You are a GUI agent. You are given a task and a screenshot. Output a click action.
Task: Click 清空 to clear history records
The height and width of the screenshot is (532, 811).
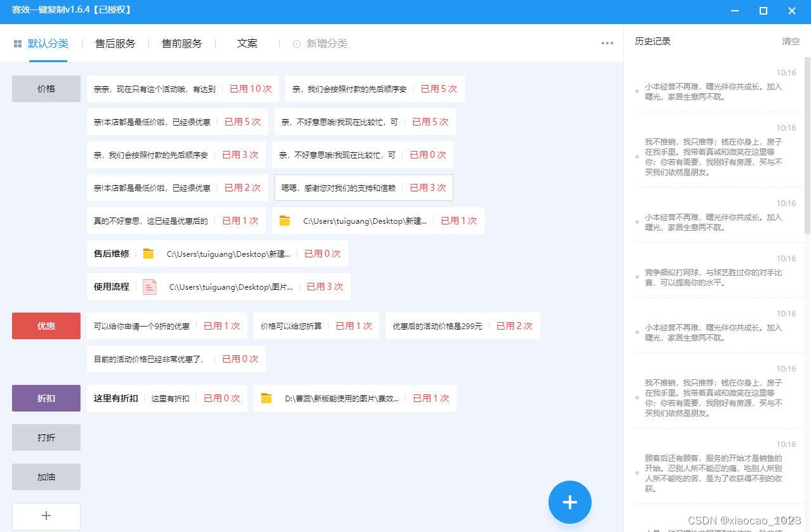[790, 41]
